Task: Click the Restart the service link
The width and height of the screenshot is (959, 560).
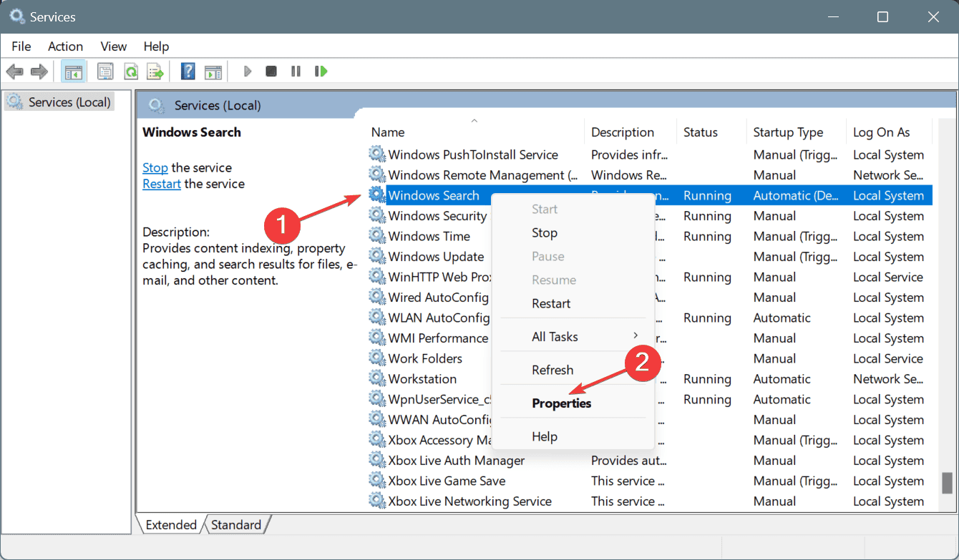Action: (162, 184)
